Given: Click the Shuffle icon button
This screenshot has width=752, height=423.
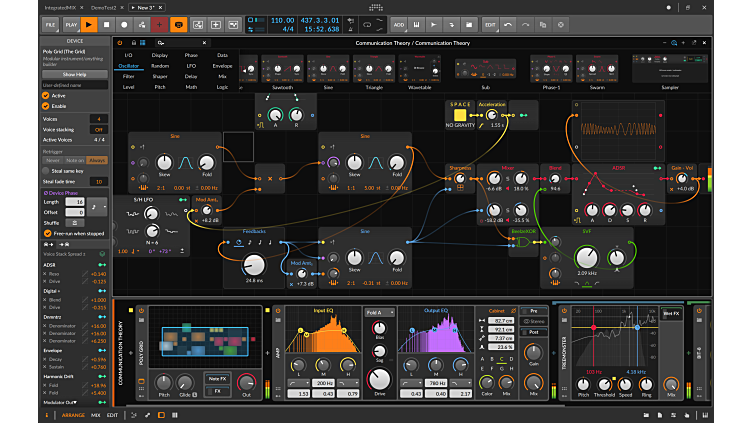Looking at the screenshot, I should click(75, 223).
